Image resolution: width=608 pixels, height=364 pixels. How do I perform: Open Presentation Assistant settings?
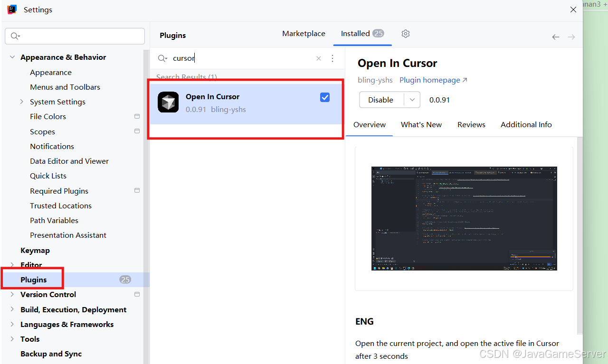(x=68, y=235)
